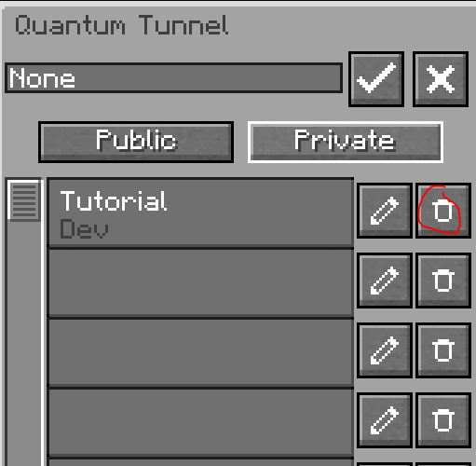Image resolution: width=476 pixels, height=466 pixels.
Task: Click the checkmark confirm button
Action: [376, 79]
